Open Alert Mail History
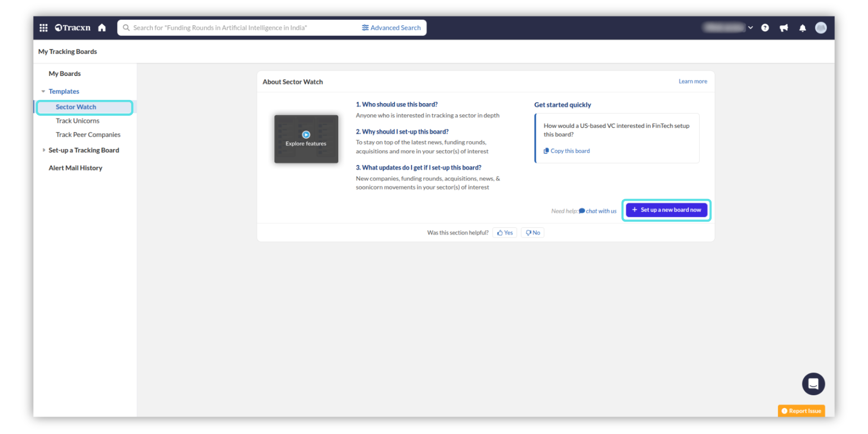 [75, 168]
